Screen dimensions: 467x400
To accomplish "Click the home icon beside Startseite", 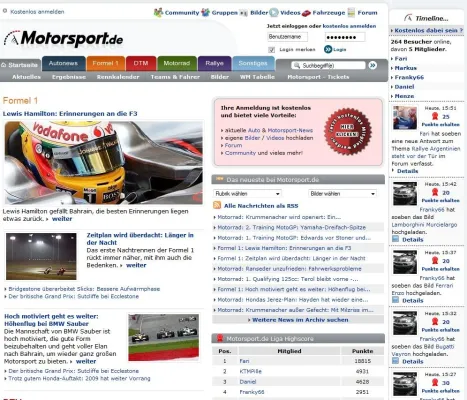I will 4,65.
